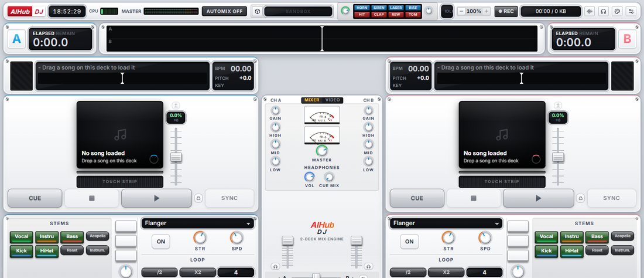Click the lock icon on deck A
The width and height of the screenshot is (644, 278).
[198, 198]
